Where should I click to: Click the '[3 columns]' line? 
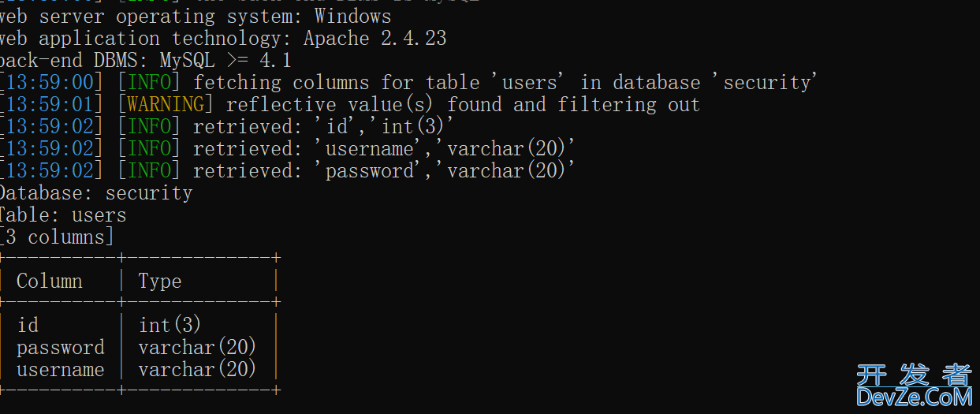tap(57, 237)
